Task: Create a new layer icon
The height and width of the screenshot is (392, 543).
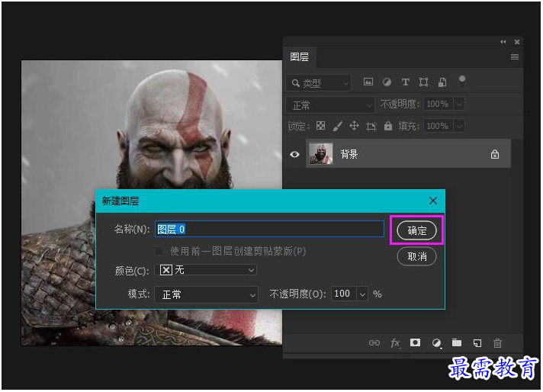Action: [x=477, y=343]
